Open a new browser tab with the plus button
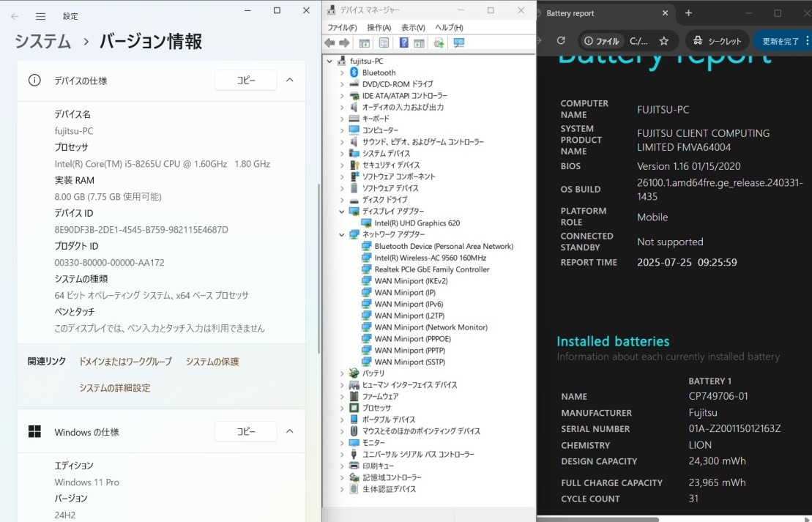The width and height of the screenshot is (812, 522). [x=688, y=13]
